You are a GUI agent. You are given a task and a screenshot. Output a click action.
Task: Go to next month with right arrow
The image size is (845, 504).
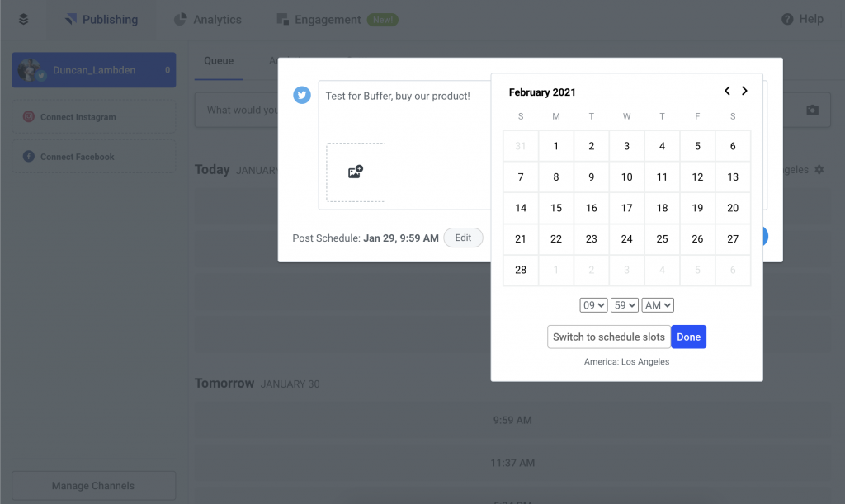(x=745, y=91)
